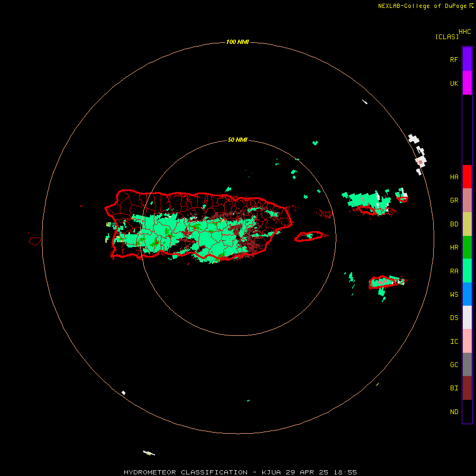Click the HA legend label
The height and width of the screenshot is (476, 476).
point(454,177)
